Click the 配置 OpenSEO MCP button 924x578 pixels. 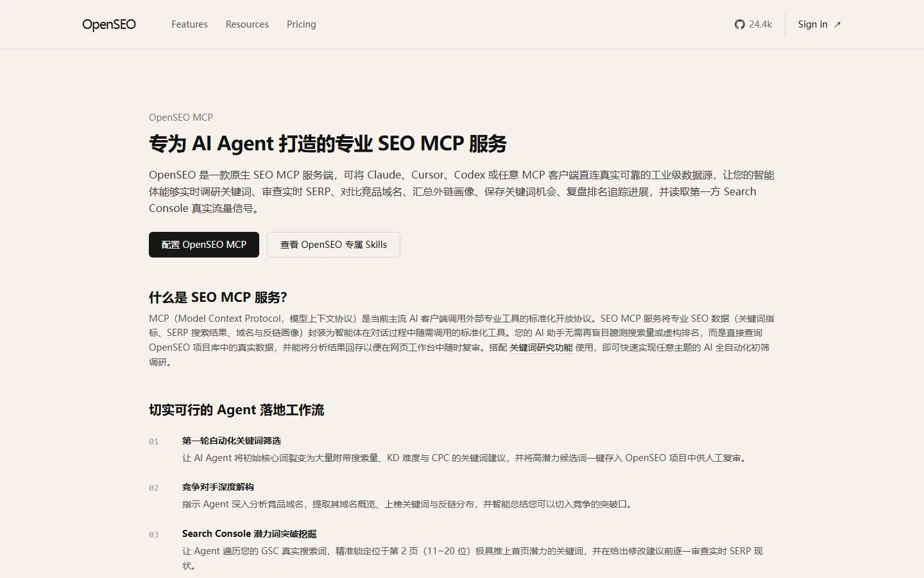(x=204, y=245)
